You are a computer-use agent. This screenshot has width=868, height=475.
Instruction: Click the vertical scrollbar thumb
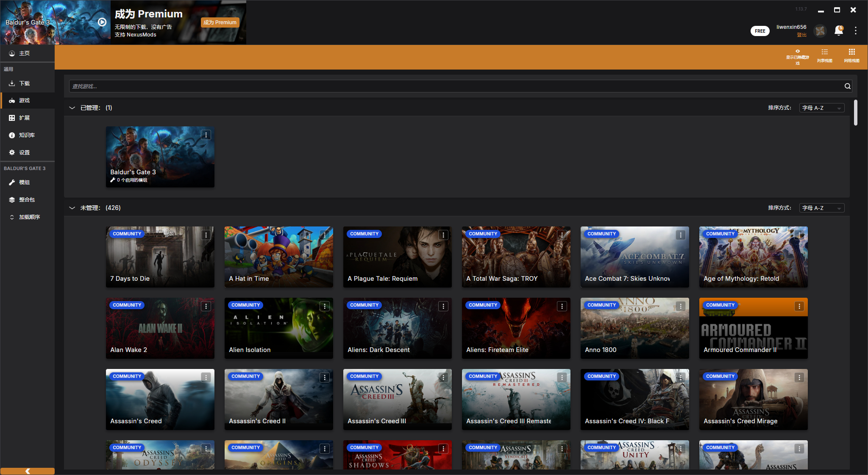[x=855, y=112]
